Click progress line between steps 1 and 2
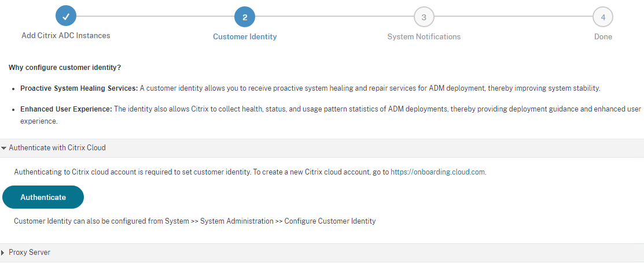This screenshot has height=267, width=644. coord(155,17)
